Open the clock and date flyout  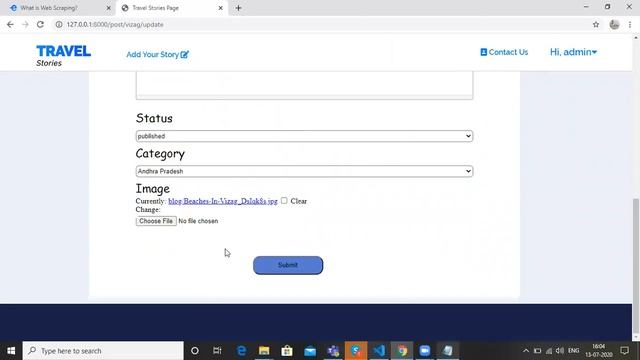pos(599,351)
